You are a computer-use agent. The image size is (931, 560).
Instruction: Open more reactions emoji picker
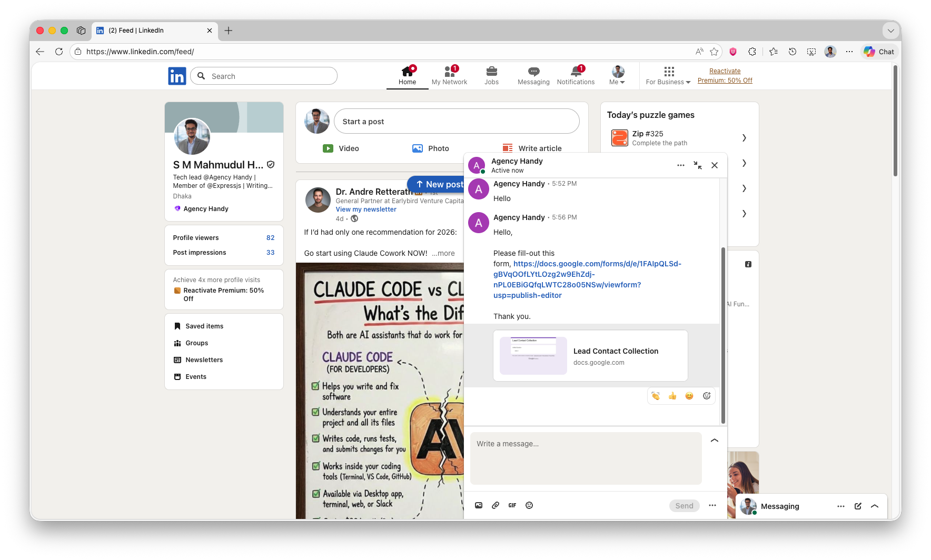[707, 396]
